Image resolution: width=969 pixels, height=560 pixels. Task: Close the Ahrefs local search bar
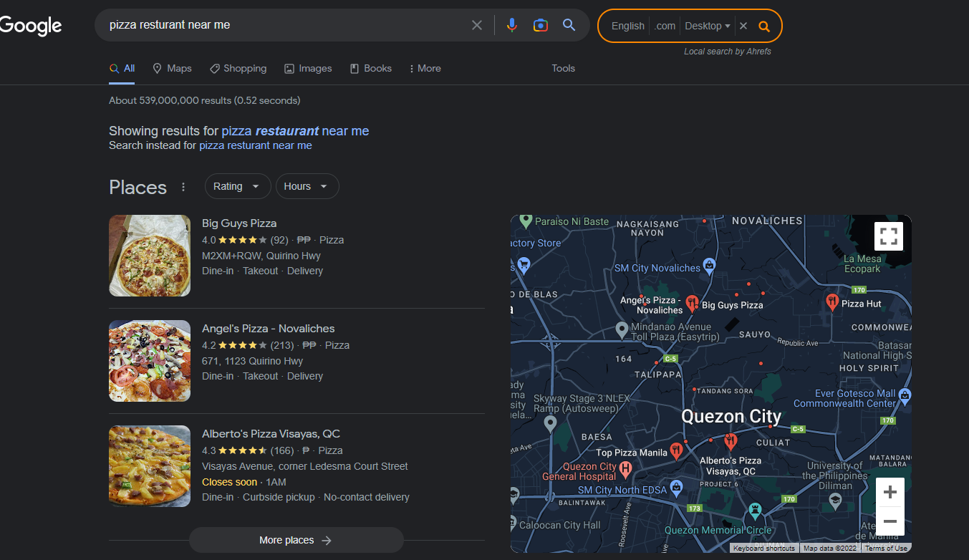[743, 26]
